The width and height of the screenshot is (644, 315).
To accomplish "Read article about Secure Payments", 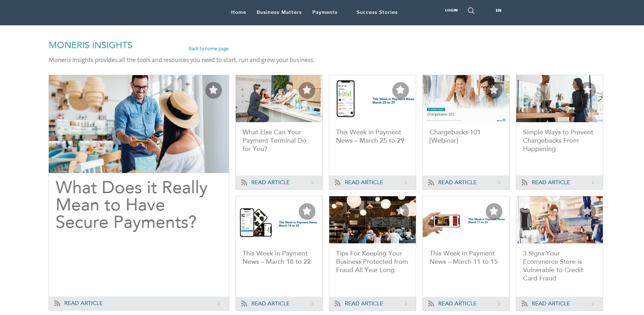I will [83, 303].
